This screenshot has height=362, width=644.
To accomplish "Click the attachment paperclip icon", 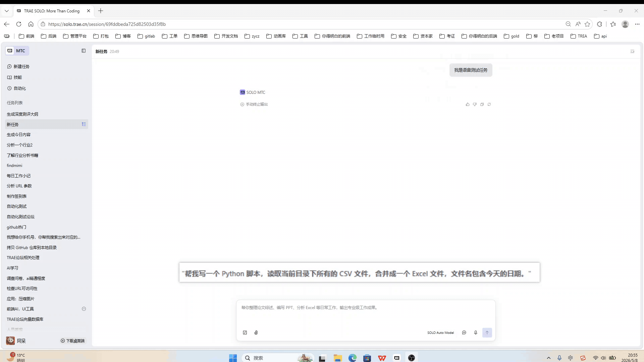I will (256, 333).
